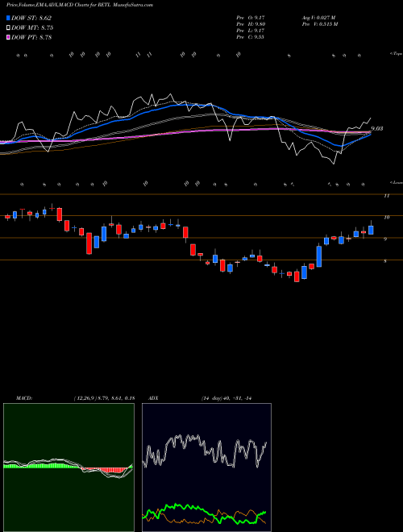
Task: Click the last blue candlestick on price chart
Action: pyautogui.click(x=371, y=229)
